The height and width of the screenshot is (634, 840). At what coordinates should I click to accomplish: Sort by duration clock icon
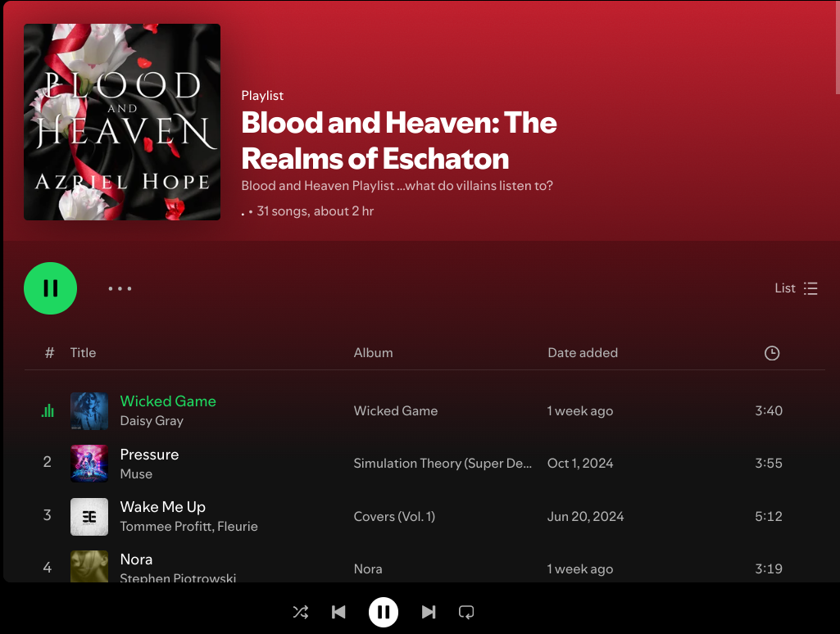(x=772, y=353)
